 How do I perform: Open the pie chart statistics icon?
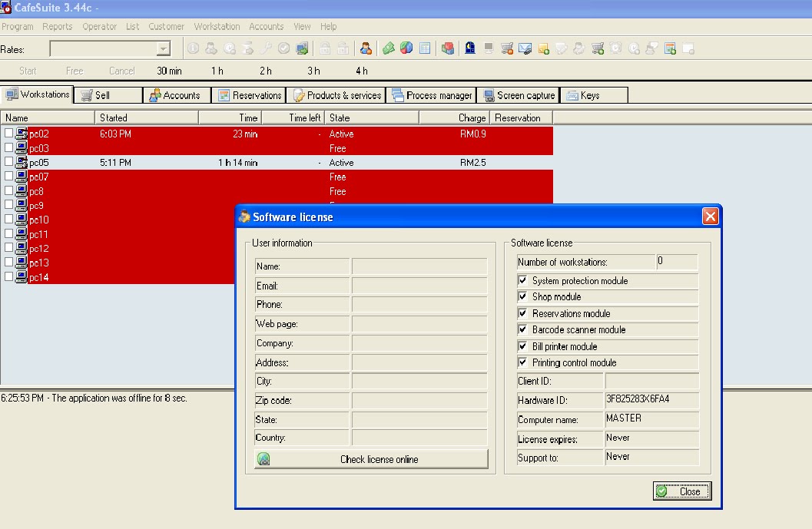406,48
